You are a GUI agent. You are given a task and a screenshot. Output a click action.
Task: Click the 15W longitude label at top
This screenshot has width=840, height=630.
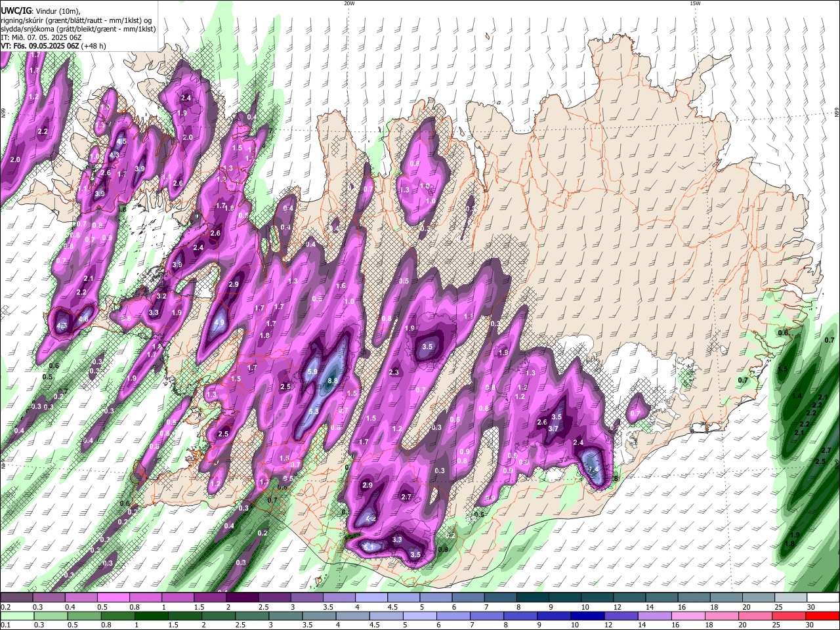click(695, 3)
